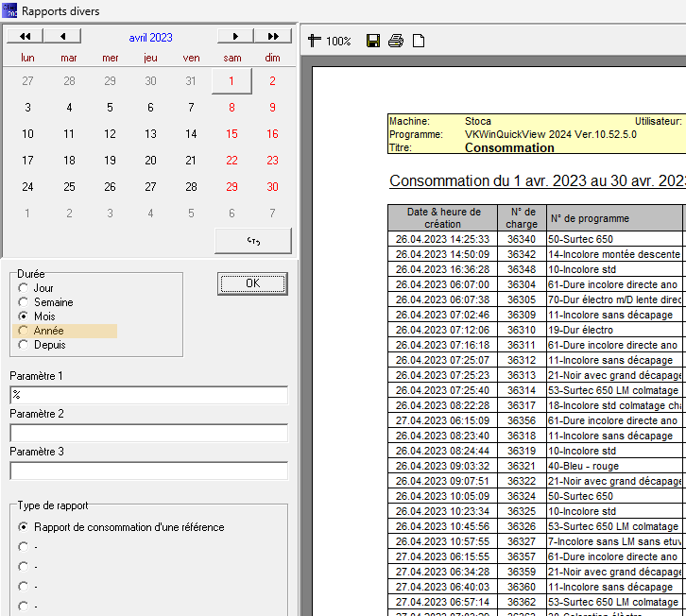Screen dimensions: 686x616
Task: Go to the previous month in calendar
Action: 63,37
